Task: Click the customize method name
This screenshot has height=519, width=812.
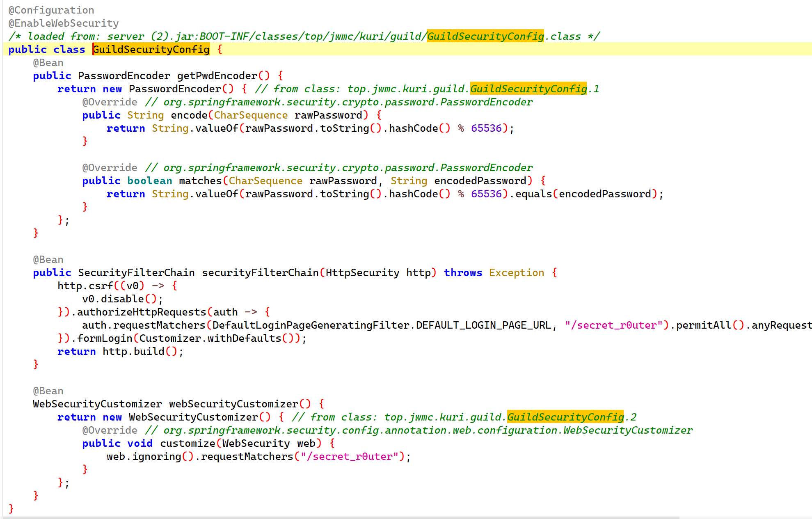Action: (x=188, y=444)
